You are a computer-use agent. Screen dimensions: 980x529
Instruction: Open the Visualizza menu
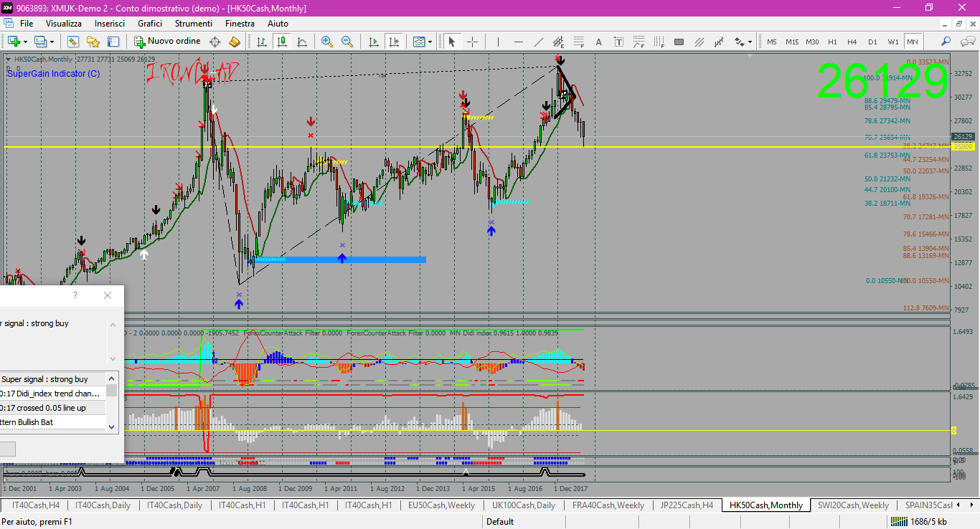tap(64, 24)
